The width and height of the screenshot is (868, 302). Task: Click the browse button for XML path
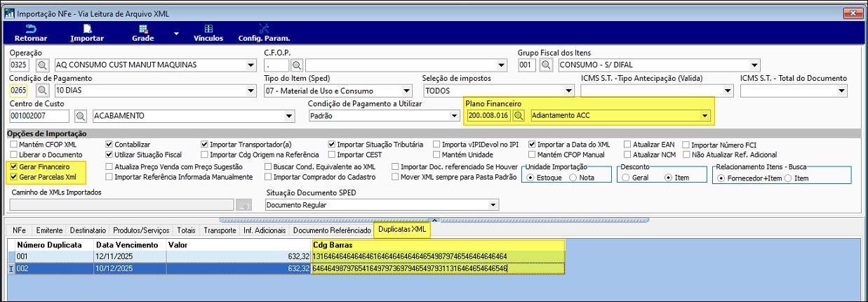(243, 205)
